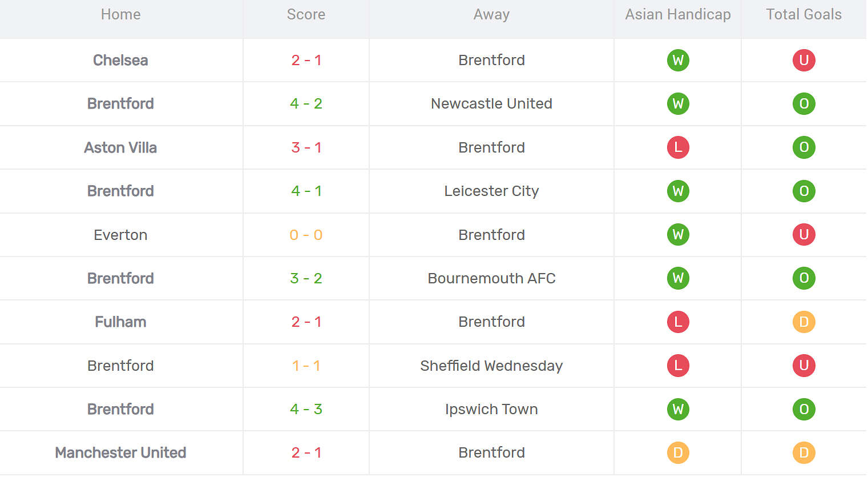Click the 0 - 0 score in Everton match

click(x=306, y=235)
